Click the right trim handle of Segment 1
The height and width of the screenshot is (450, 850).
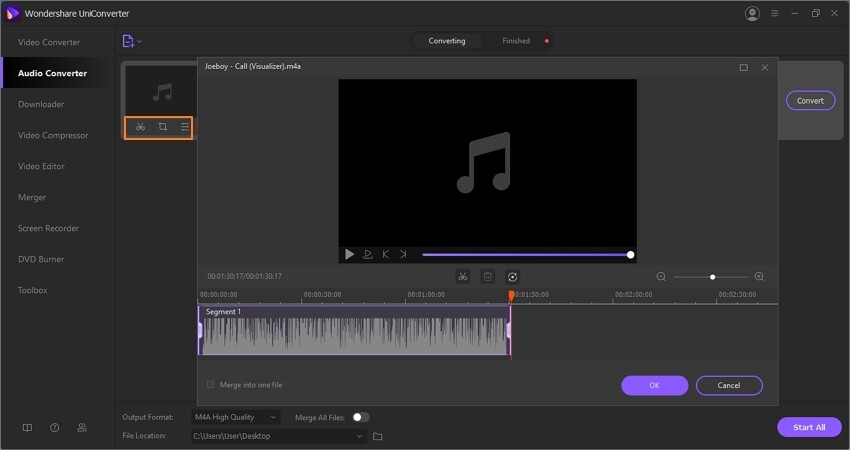[x=508, y=331]
